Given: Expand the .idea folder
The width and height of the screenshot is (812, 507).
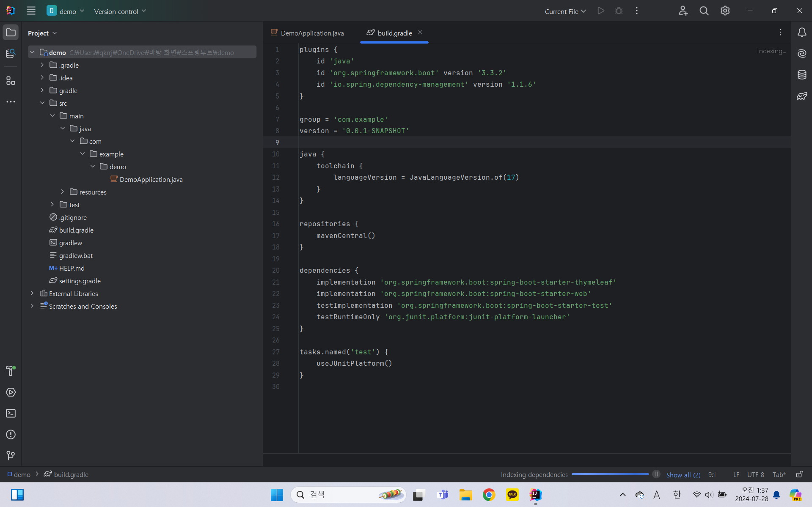Looking at the screenshot, I should (42, 78).
